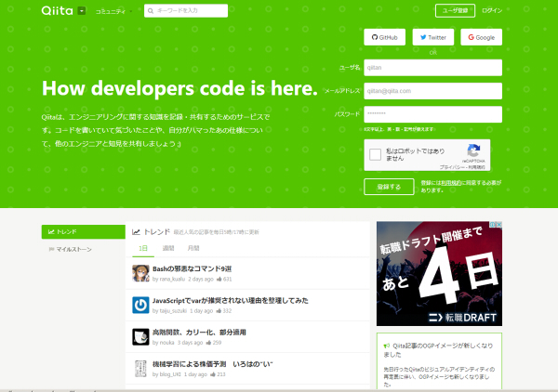Select トレンド in the sidebar
The width and height of the screenshot is (558, 392).
84,231
